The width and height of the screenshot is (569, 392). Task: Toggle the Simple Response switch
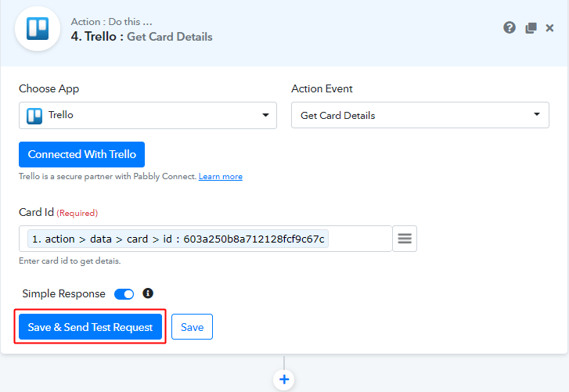(x=124, y=293)
